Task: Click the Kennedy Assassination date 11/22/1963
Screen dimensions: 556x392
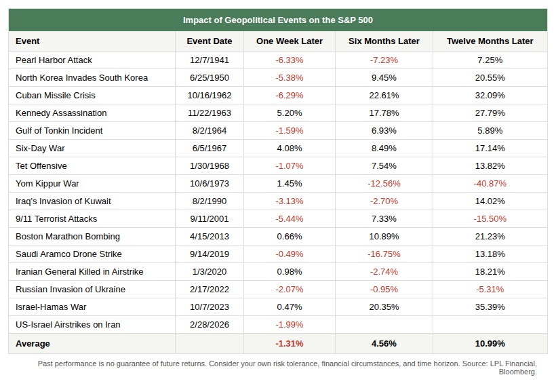Action: click(209, 113)
